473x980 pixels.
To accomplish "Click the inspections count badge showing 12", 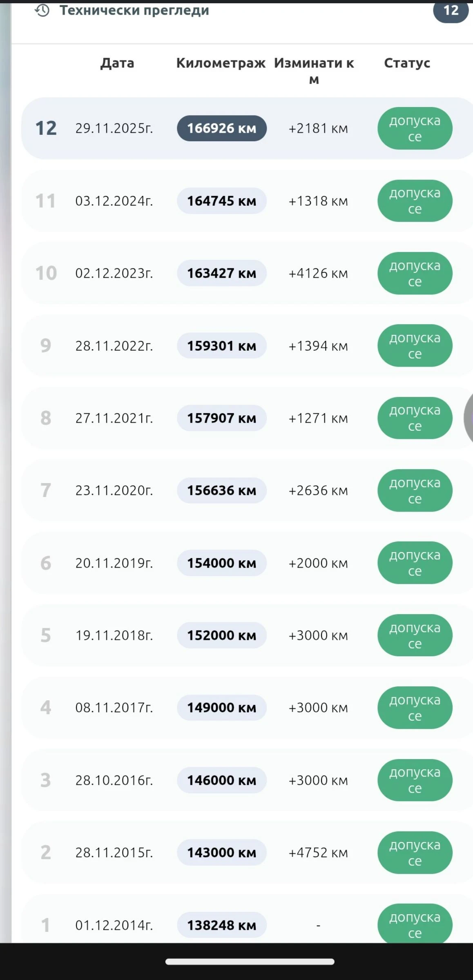I will click(451, 11).
